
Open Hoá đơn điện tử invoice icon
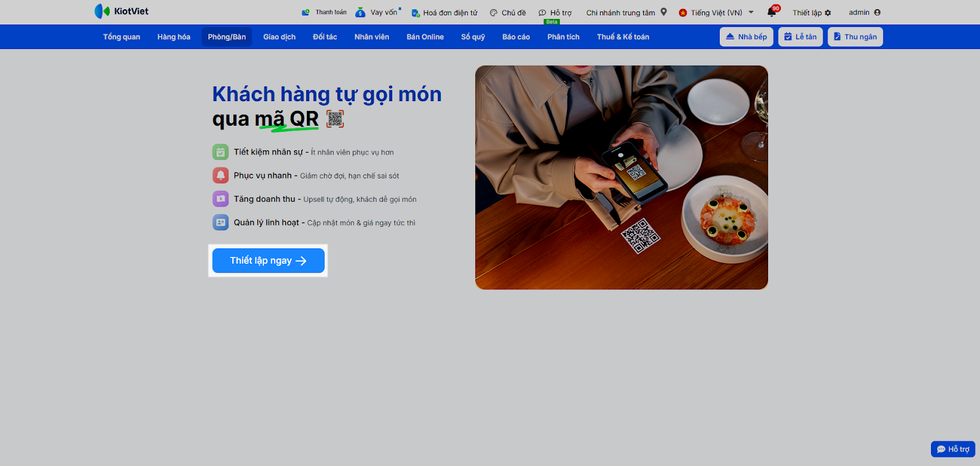(415, 13)
